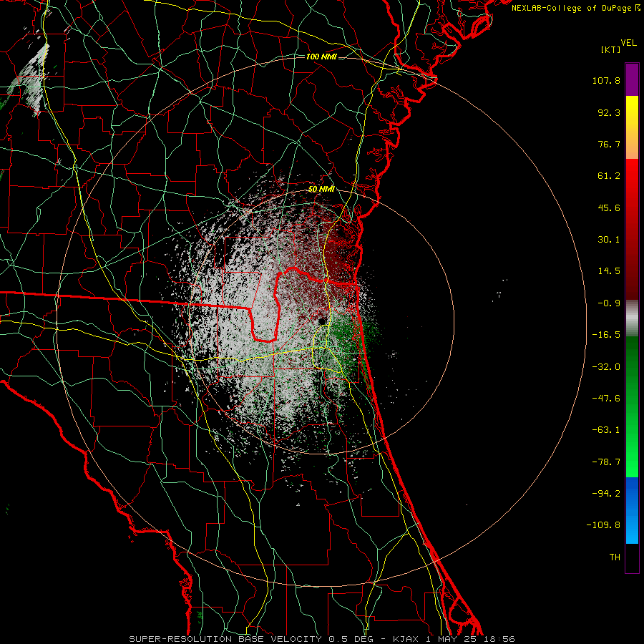The image size is (644, 644).
Task: Click the -16.5 legend value
Action: point(606,335)
